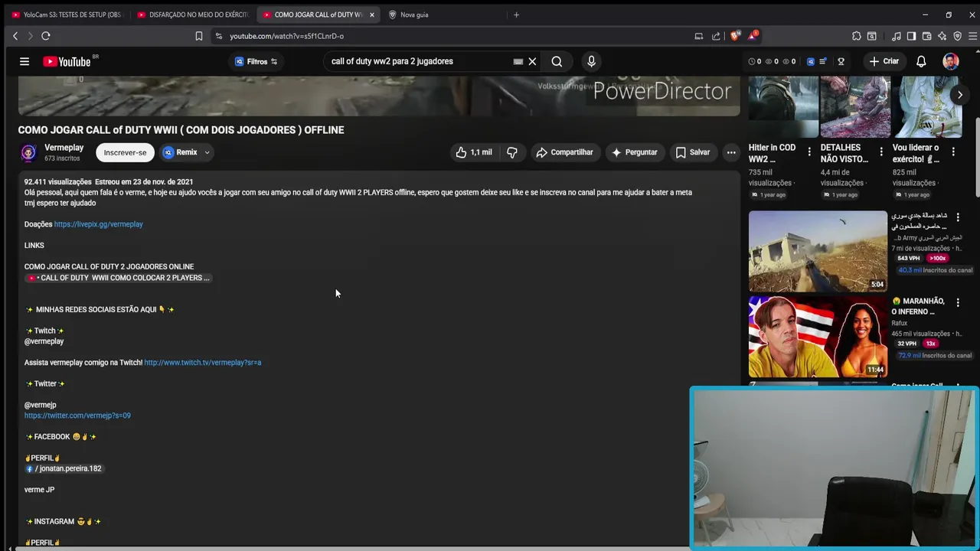Run the search with the magnifier icon
The width and height of the screenshot is (980, 551).
[x=557, y=61]
